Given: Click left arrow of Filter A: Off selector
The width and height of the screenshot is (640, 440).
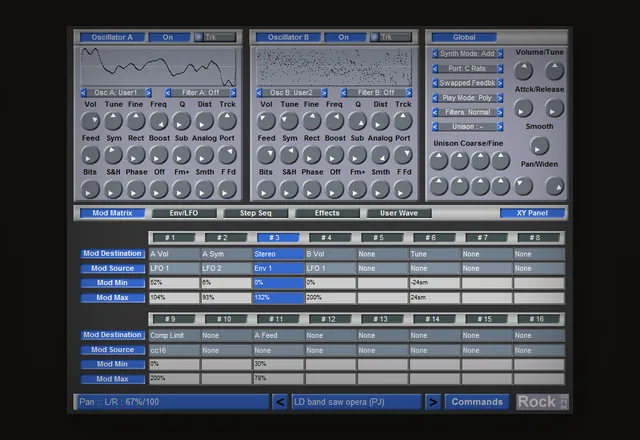Looking at the screenshot, I should [168, 93].
